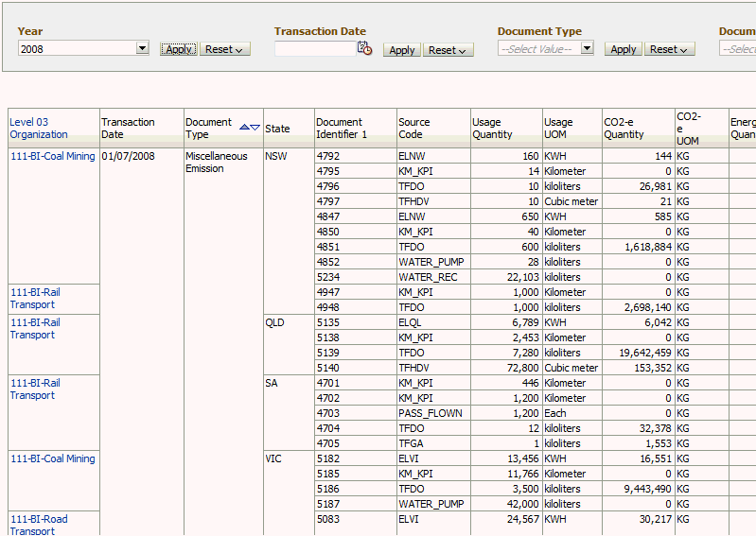Sort Document Type column ascending
This screenshot has height=536, width=756.
coord(244,127)
